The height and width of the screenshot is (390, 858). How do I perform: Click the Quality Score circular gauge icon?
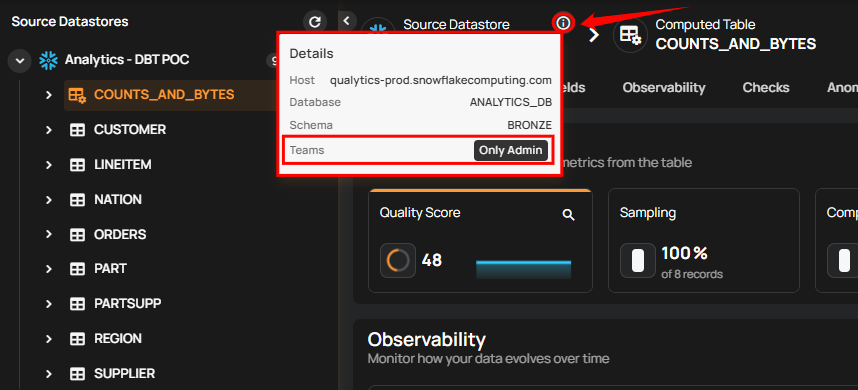(398, 260)
